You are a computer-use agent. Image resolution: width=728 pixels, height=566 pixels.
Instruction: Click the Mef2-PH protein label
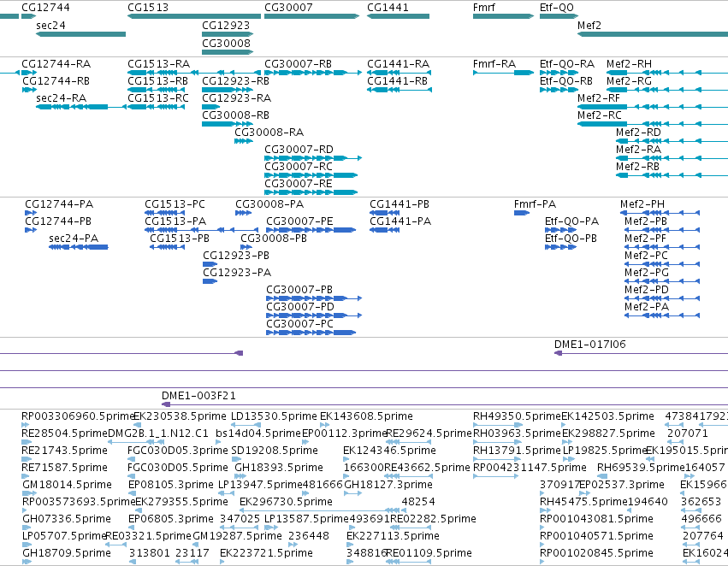(x=642, y=204)
